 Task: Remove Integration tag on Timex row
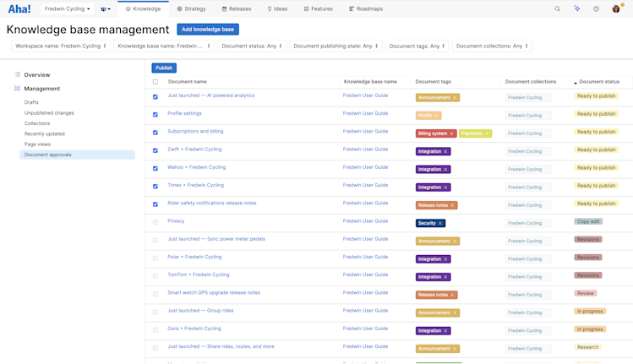[445, 187]
